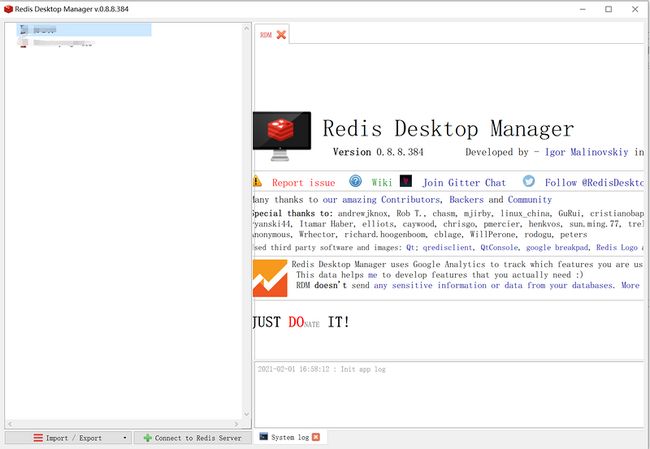Click the Import / Export dropdown arrow

coord(125,438)
